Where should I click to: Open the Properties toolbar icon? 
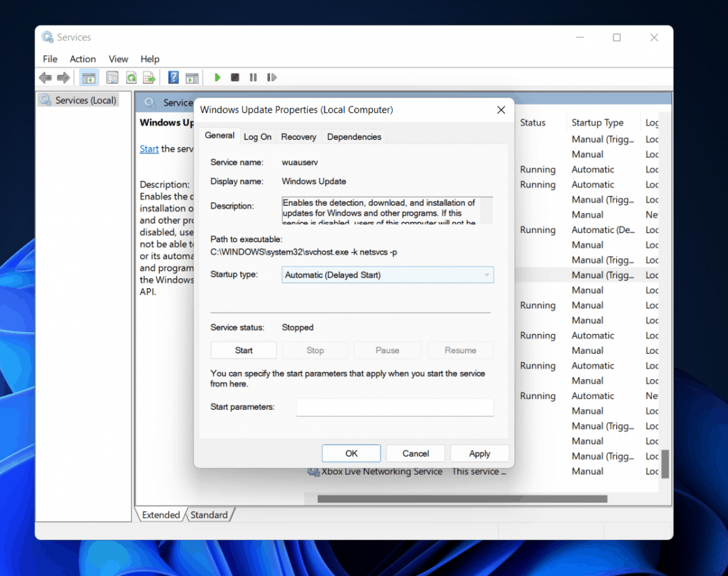coord(112,77)
